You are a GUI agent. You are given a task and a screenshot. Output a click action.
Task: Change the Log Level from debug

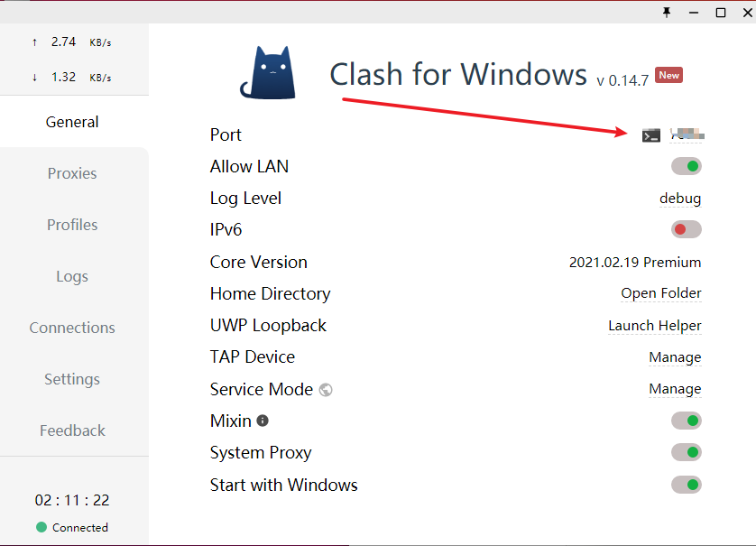(x=680, y=198)
